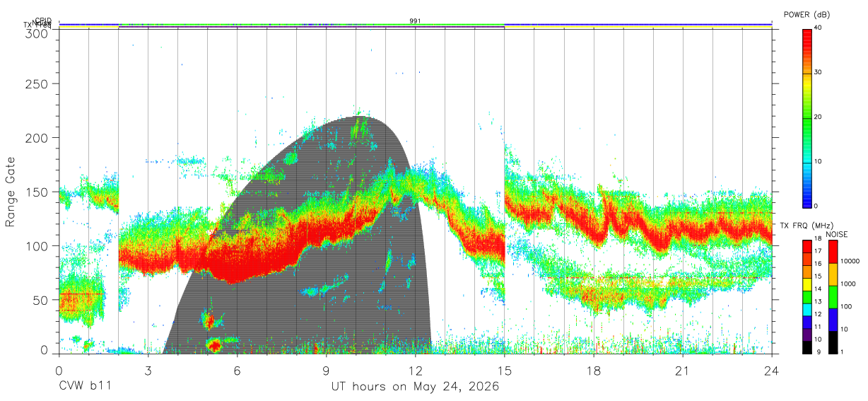Click the '40' tick on the power scale
Image resolution: width=868 pixels, height=401 pixels.
click(x=819, y=28)
